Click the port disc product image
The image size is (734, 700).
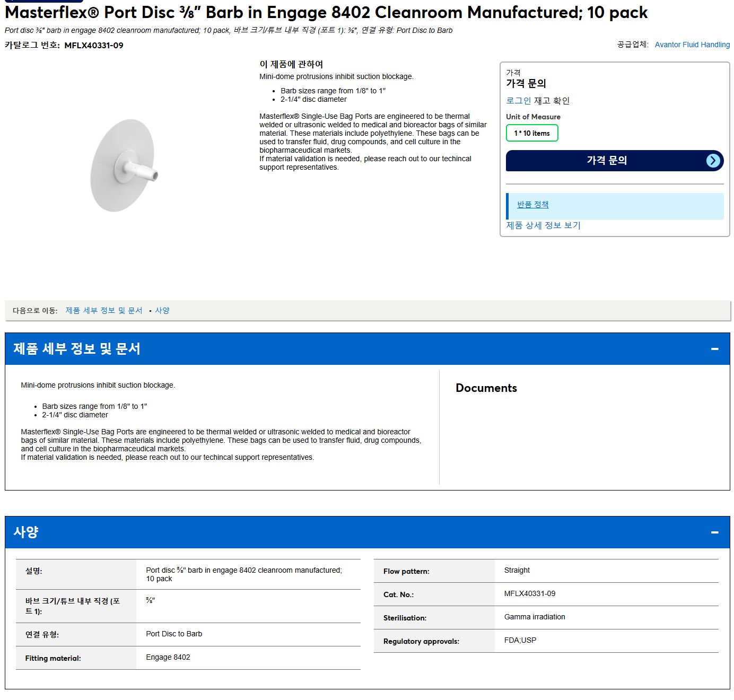coord(124,165)
